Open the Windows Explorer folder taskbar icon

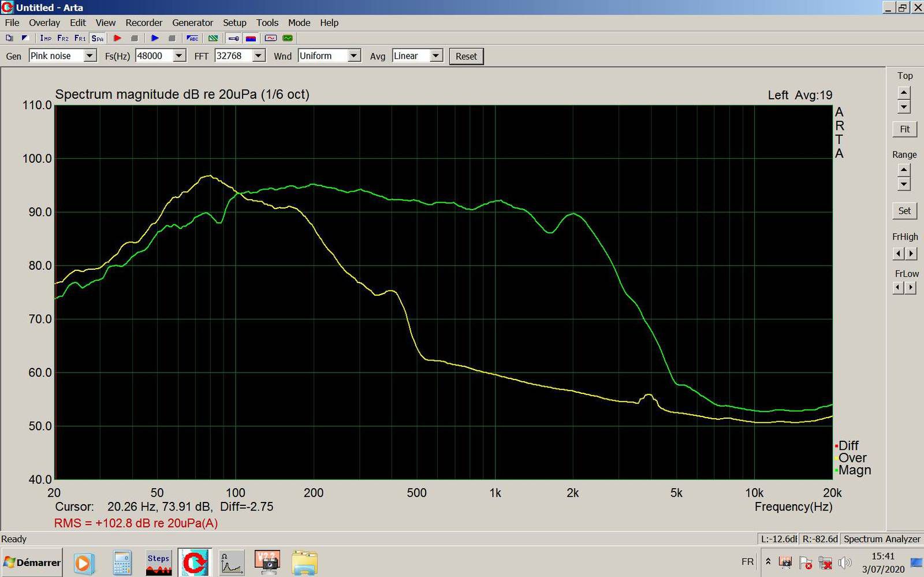[304, 563]
